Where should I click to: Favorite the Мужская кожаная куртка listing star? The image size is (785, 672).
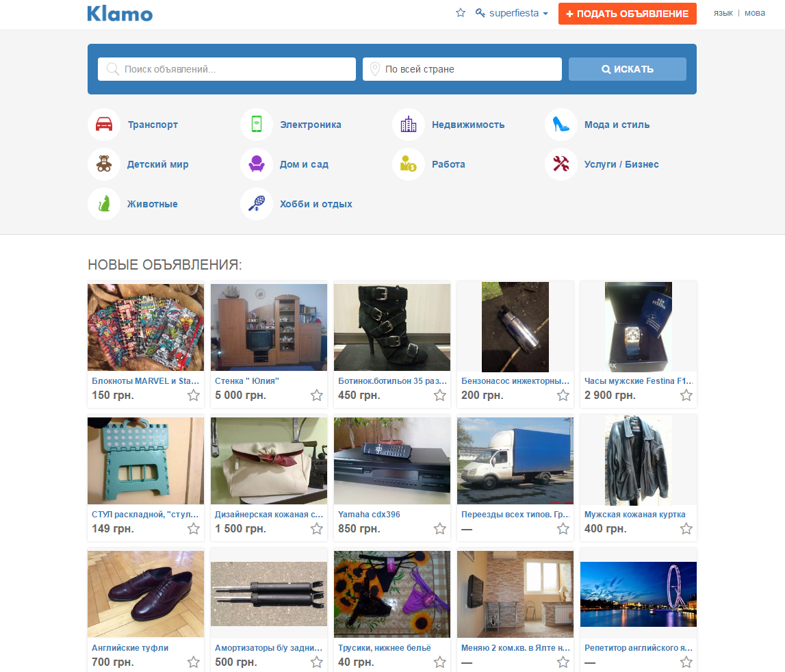686,529
